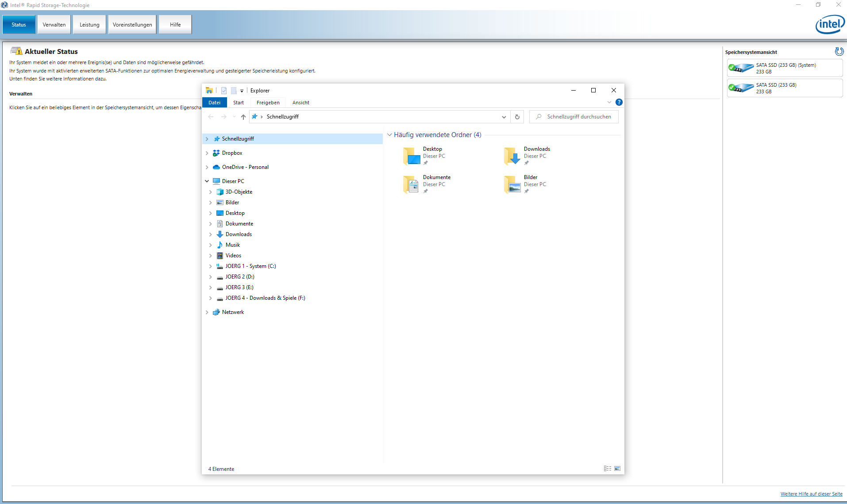Screen dimensions: 847x504
Task: Expand Schnellzugriff in the navigation tree
Action: click(x=207, y=139)
